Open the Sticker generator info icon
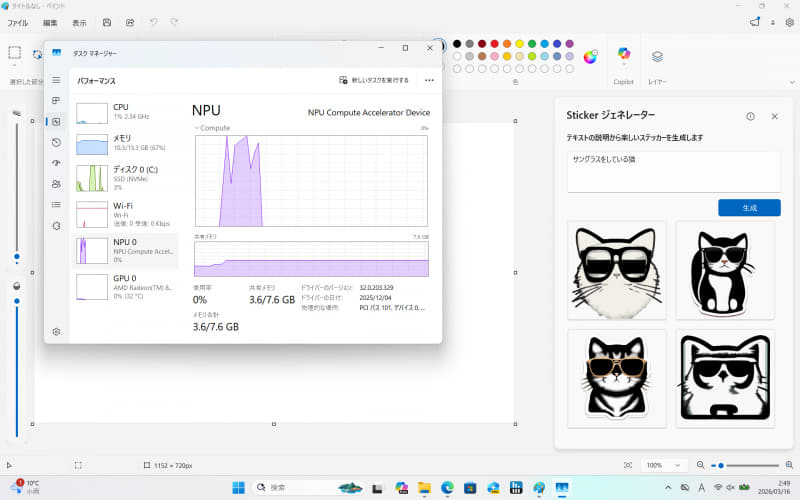Screen dimensions: 800x500 coord(750,116)
